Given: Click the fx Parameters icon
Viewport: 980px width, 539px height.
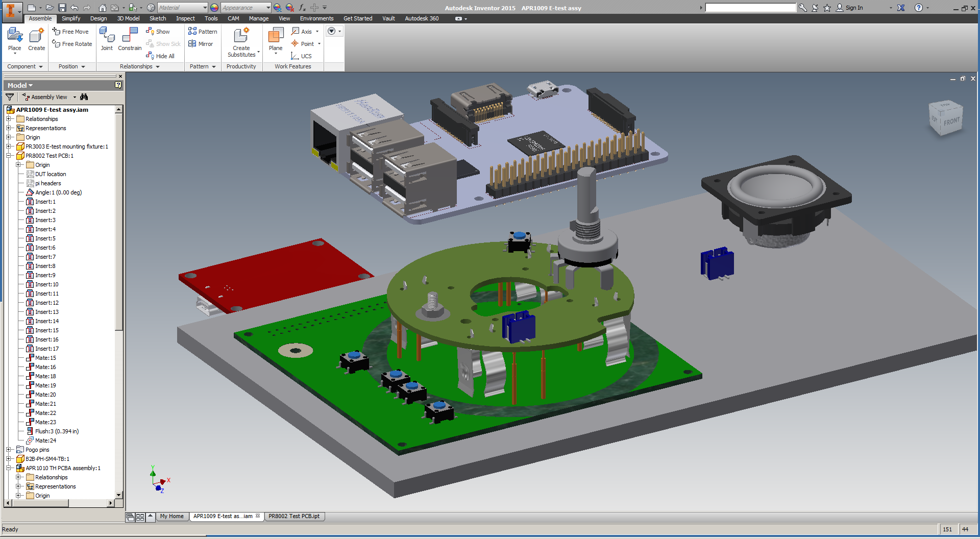Looking at the screenshot, I should [x=302, y=8].
